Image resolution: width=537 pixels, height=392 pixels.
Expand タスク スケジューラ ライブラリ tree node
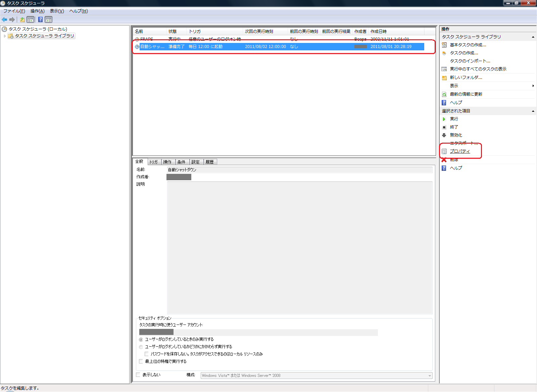pyautogui.click(x=5, y=36)
